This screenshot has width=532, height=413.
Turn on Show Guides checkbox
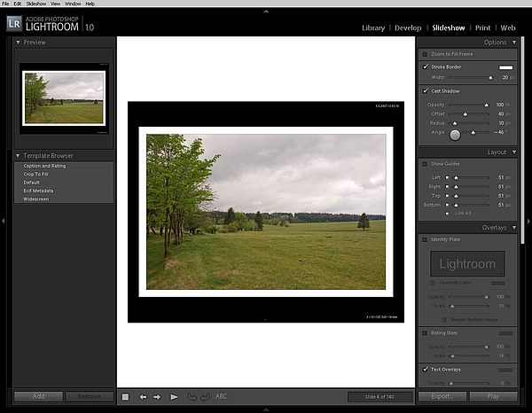pos(425,164)
